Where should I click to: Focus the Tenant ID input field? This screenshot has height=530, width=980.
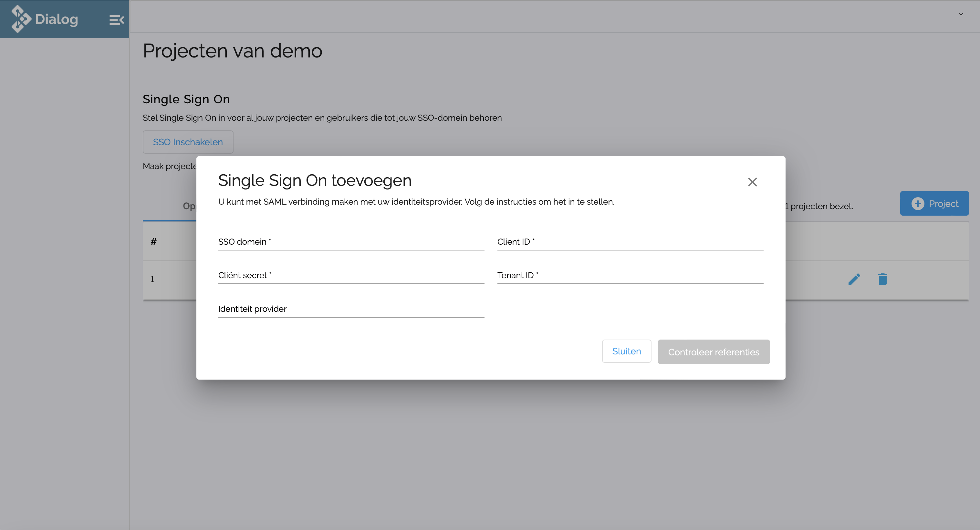pyautogui.click(x=630, y=276)
